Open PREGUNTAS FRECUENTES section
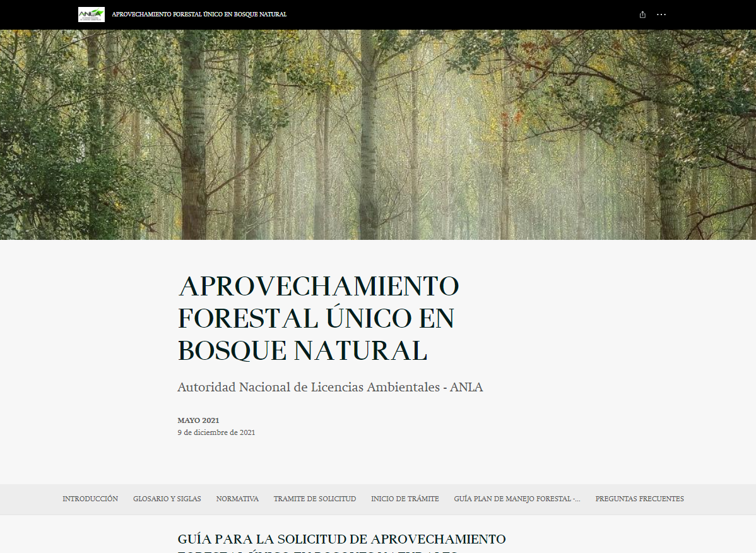Image resolution: width=756 pixels, height=553 pixels. pyautogui.click(x=639, y=499)
